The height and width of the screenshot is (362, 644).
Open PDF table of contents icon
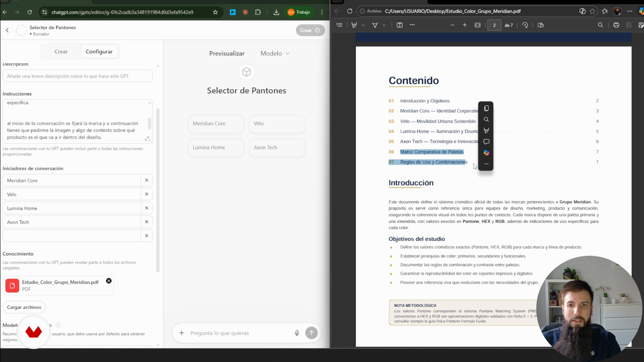[339, 25]
